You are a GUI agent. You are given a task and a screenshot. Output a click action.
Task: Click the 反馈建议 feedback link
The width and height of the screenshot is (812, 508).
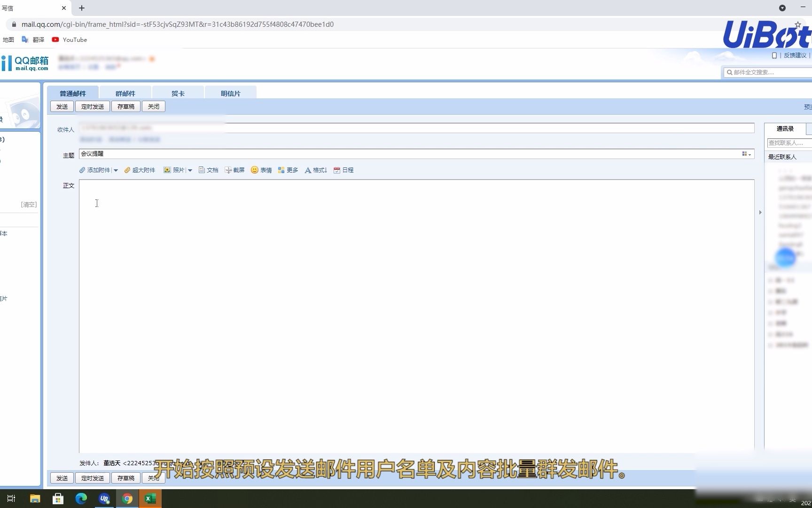[x=795, y=56]
